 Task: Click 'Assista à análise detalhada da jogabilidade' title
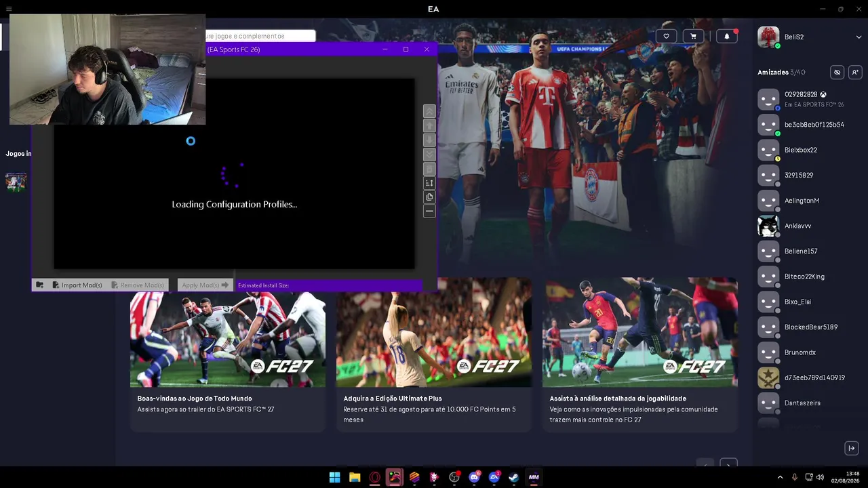(x=618, y=399)
